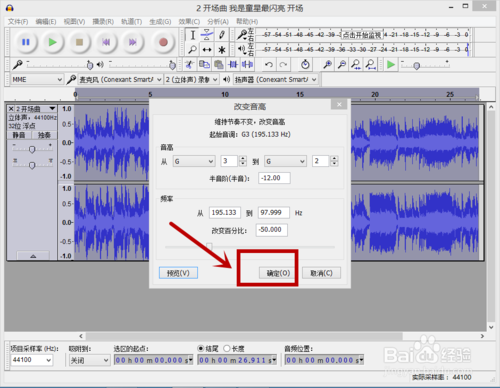Screen dimensions: 500x388
Task: Select the Zoom magnifier tool
Action: 193,50
